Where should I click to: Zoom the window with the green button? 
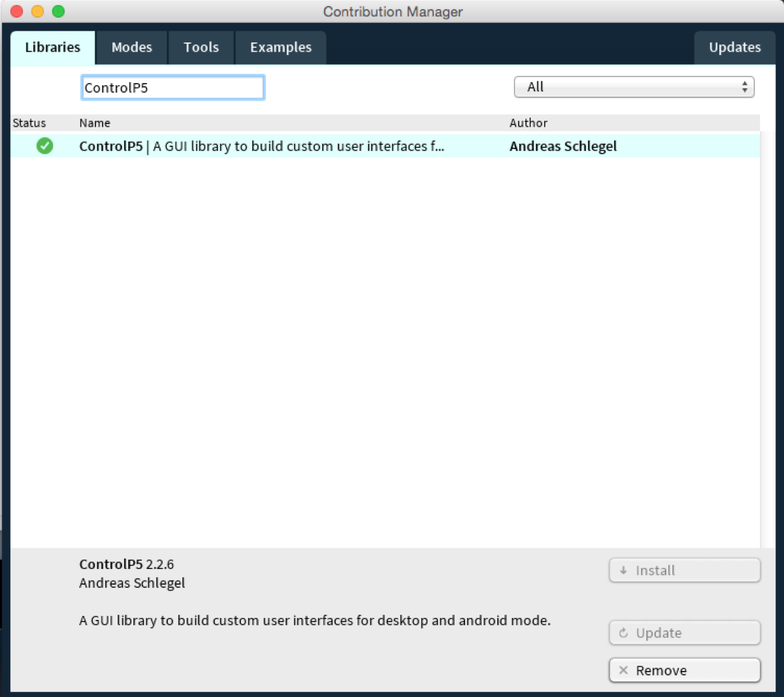coord(58,11)
